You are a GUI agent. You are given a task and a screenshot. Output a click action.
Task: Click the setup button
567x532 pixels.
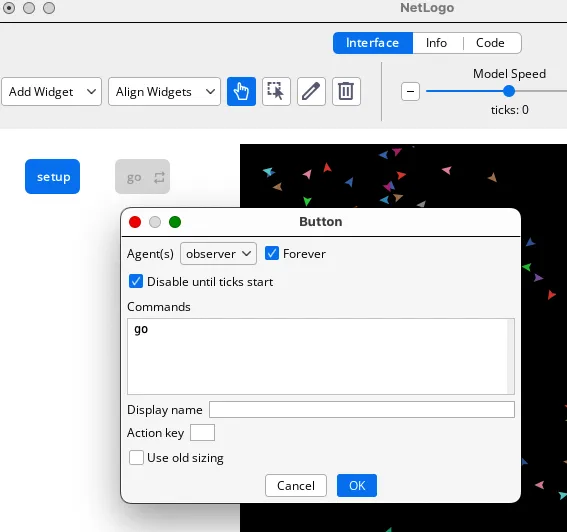[52, 176]
